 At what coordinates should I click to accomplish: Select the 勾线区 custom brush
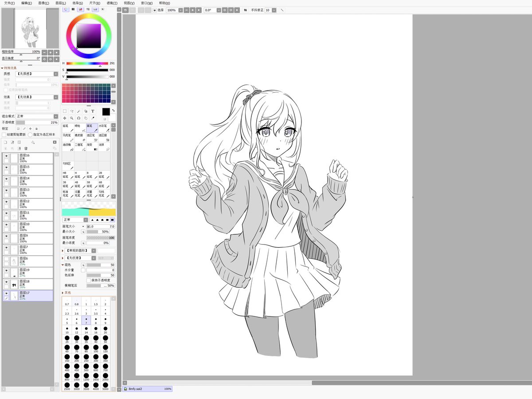[68, 166]
